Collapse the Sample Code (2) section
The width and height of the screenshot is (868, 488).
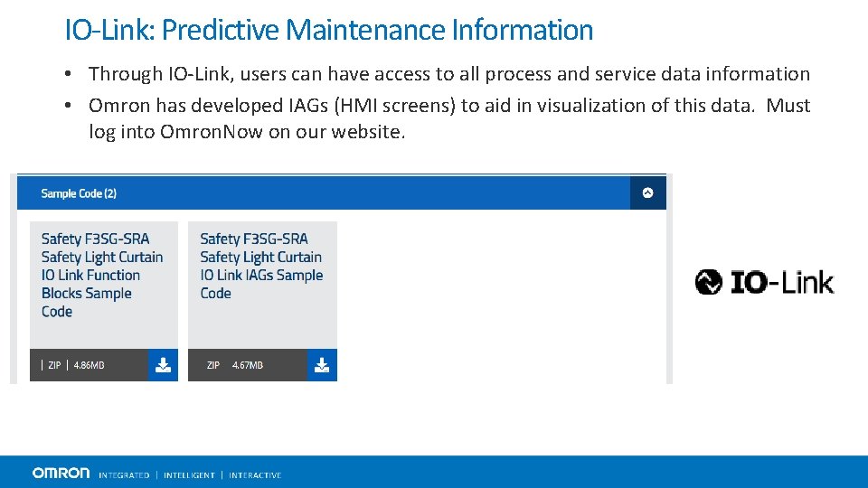click(647, 193)
